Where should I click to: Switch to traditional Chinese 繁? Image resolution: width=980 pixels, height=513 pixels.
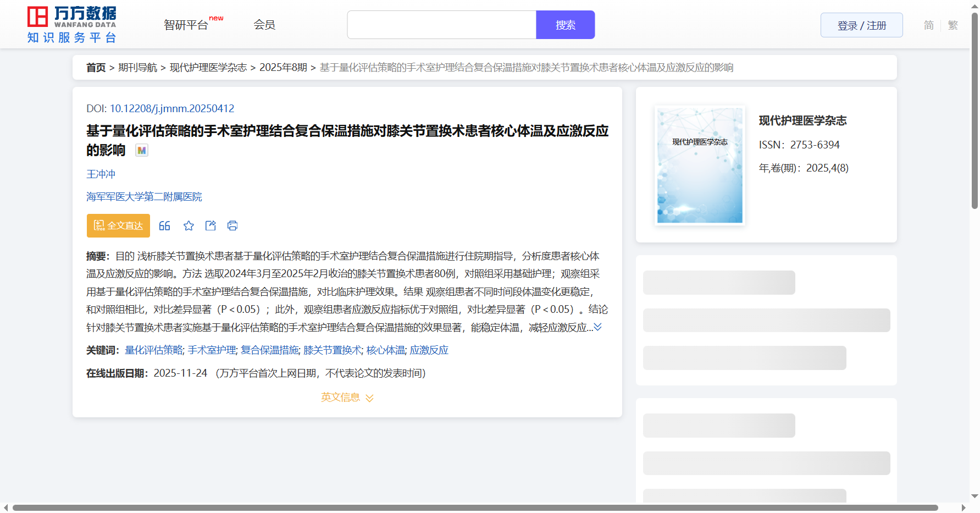(x=953, y=25)
